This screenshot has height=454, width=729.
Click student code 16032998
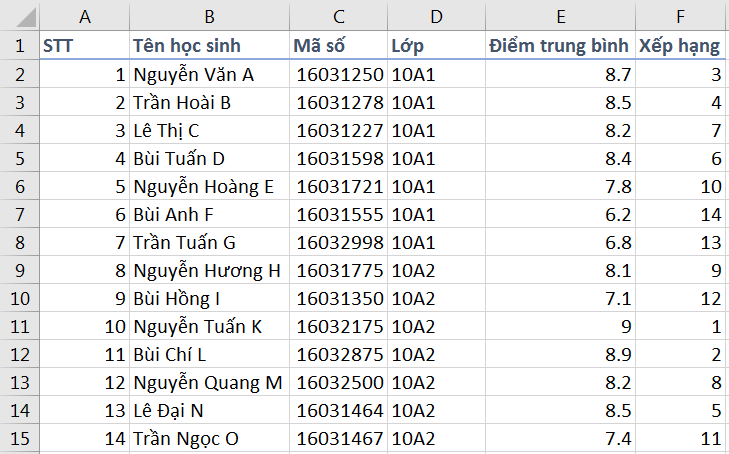[338, 242]
